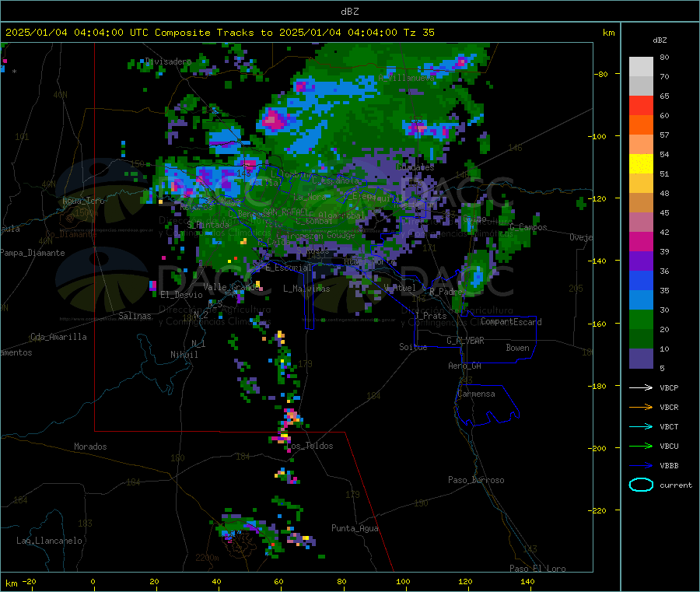
Task: Select the purple 39-36 dBZ swatch
Action: coord(641,261)
